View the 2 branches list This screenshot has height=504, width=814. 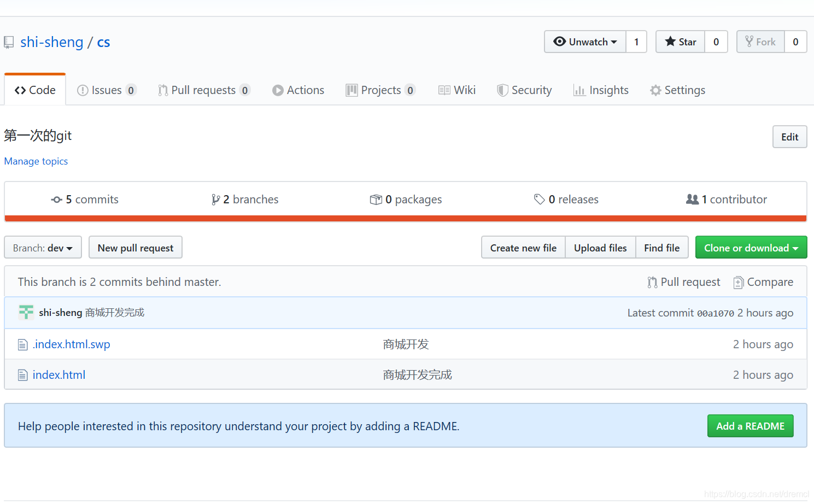(x=245, y=200)
